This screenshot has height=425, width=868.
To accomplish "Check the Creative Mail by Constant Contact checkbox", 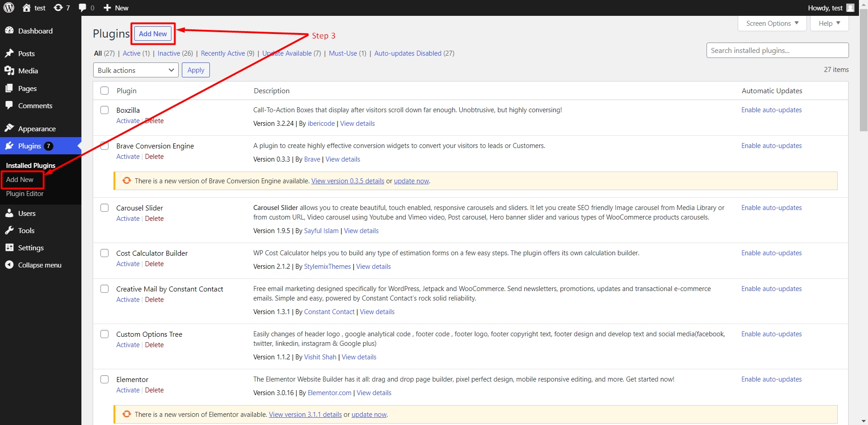I will [104, 289].
